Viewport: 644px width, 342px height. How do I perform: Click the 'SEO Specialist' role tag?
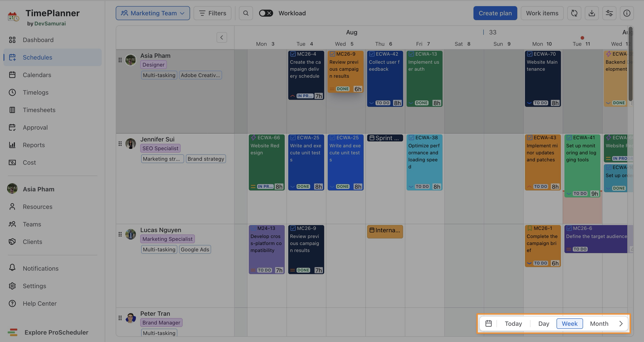160,148
